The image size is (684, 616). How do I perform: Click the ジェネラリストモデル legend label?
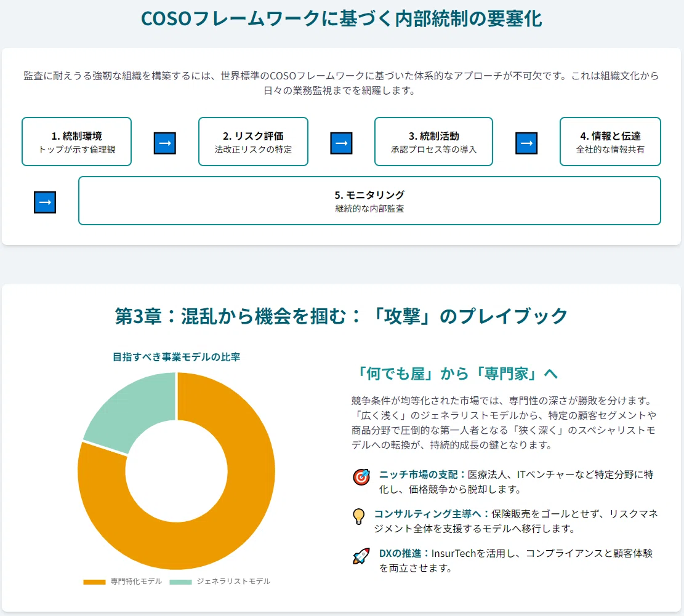233,582
